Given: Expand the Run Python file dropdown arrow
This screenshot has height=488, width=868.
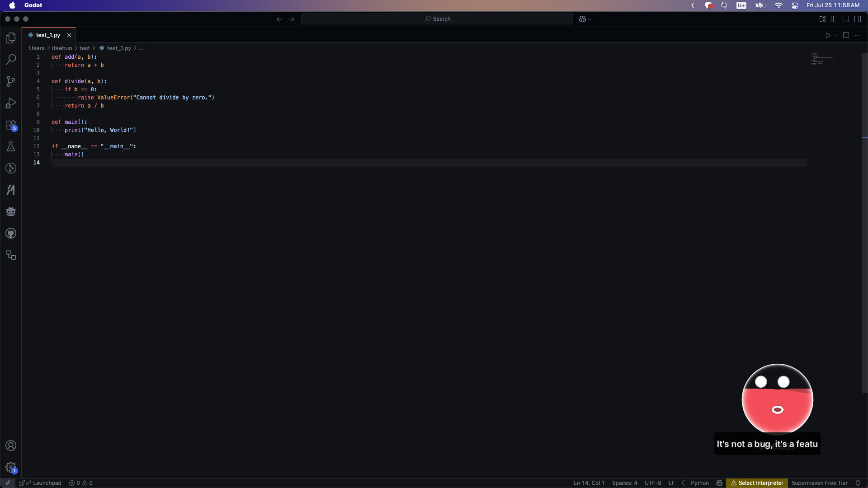Looking at the screenshot, I should click(835, 35).
